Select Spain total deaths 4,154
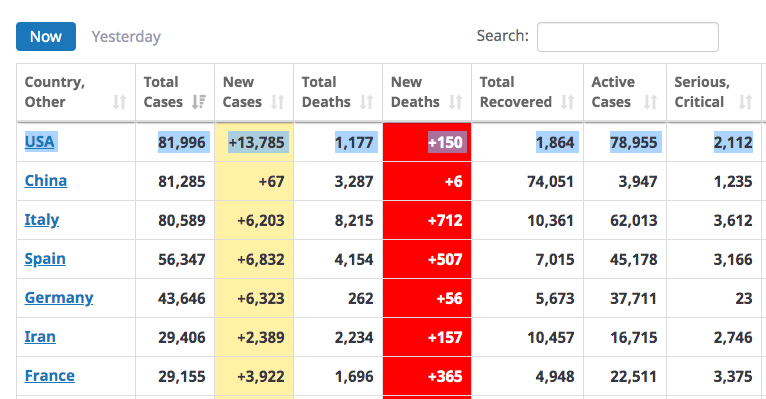This screenshot has width=766, height=399. click(354, 259)
